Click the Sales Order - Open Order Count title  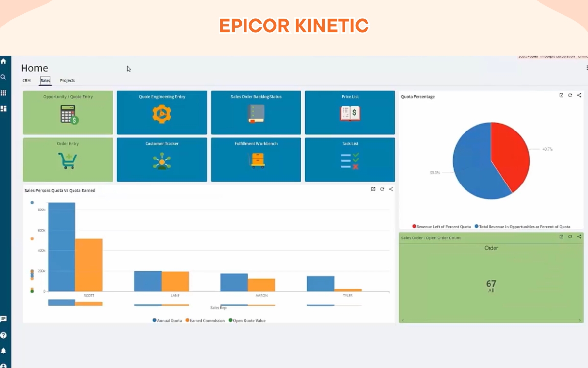coord(431,238)
